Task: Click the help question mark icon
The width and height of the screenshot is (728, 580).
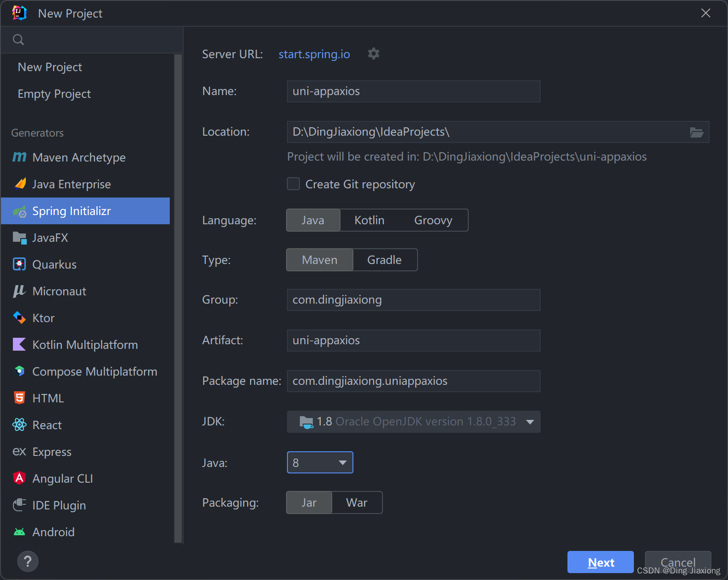Action: click(28, 562)
